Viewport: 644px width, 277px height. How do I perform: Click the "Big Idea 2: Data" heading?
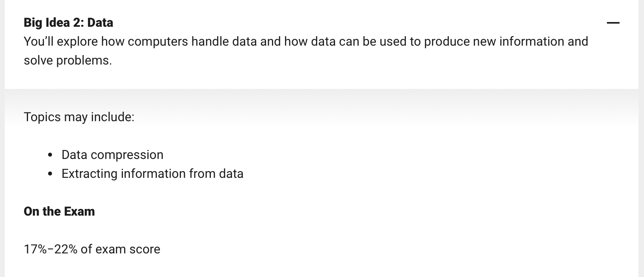(x=68, y=22)
